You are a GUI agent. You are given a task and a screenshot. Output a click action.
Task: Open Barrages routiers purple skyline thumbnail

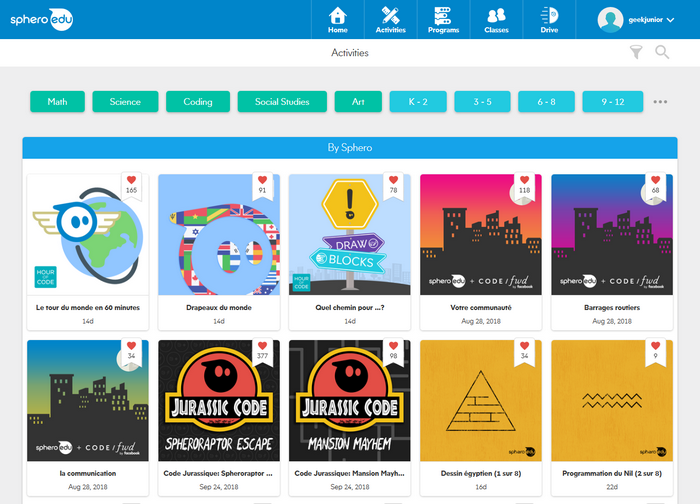[612, 235]
